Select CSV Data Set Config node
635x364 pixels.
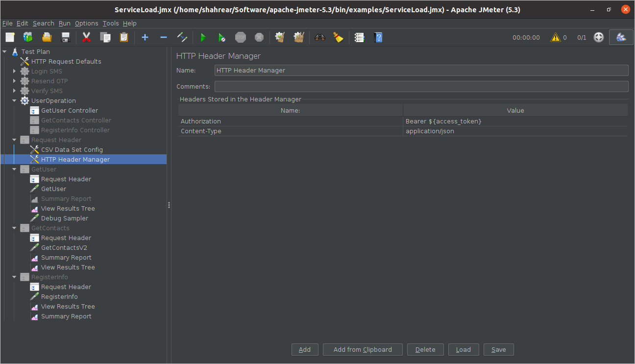[72, 149]
